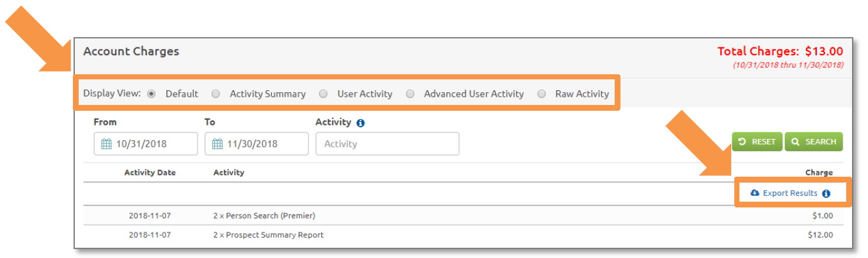
Task: Select the Prospect Summary Report row
Action: [464, 235]
